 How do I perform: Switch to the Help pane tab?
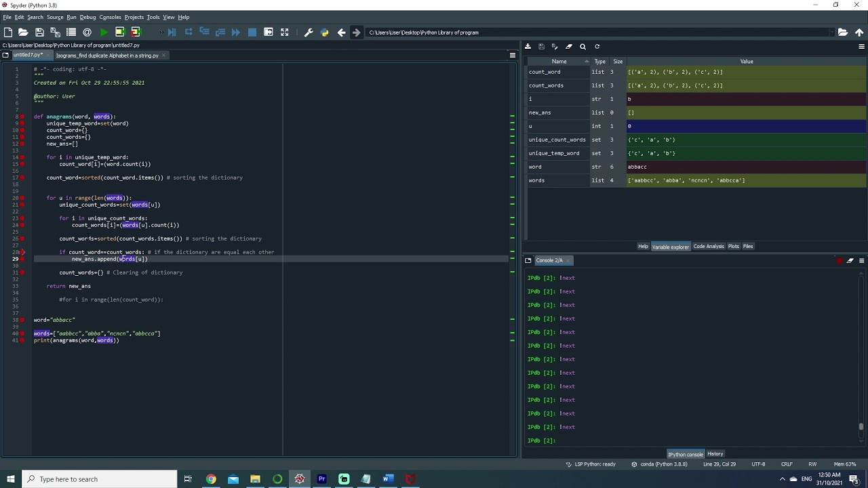[643, 247]
